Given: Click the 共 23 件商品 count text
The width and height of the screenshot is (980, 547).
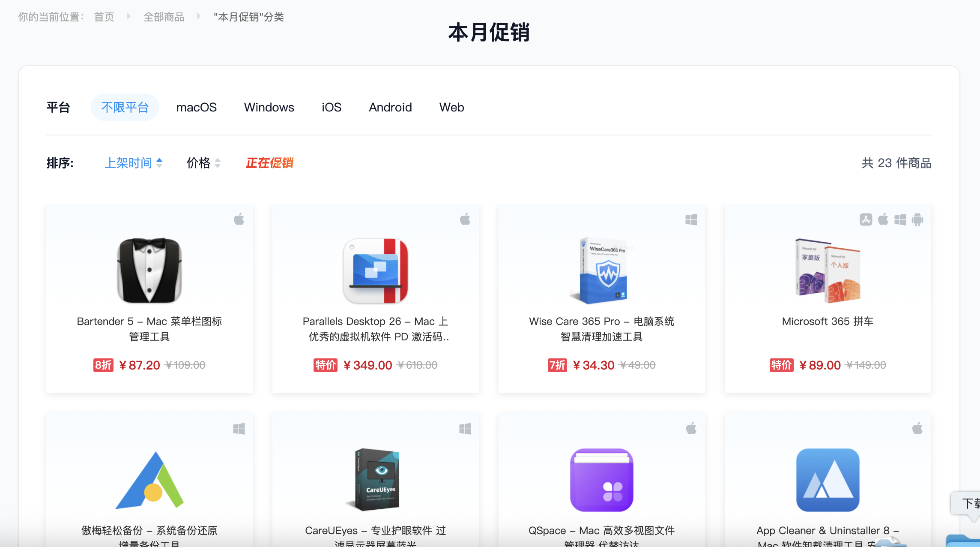Looking at the screenshot, I should pos(896,163).
